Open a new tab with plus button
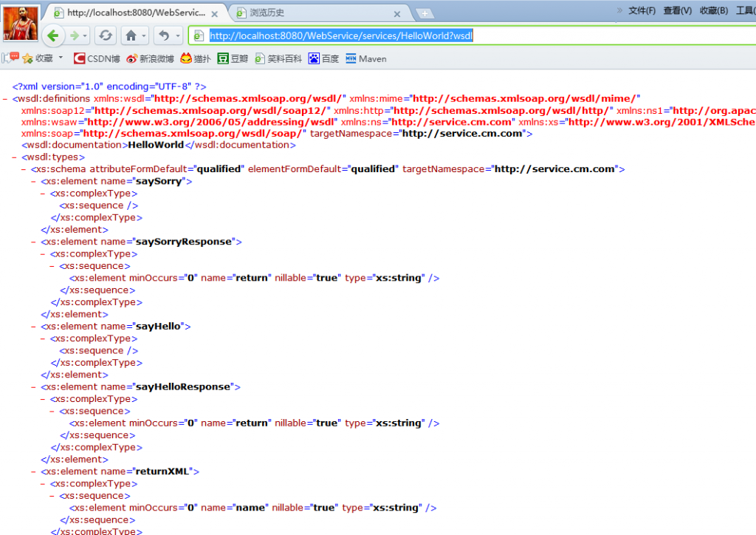The width and height of the screenshot is (756, 535). pyautogui.click(x=425, y=13)
